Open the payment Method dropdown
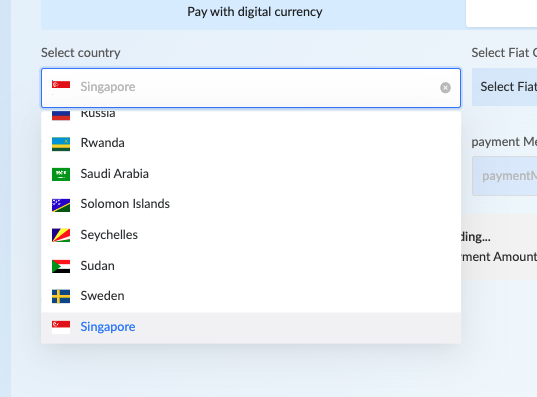The height and width of the screenshot is (397, 537). pos(504,176)
